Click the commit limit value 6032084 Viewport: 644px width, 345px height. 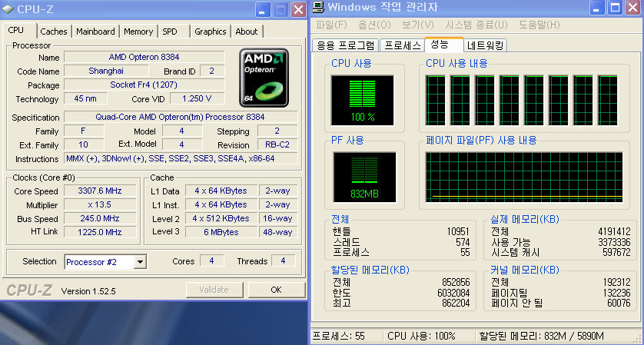(454, 294)
